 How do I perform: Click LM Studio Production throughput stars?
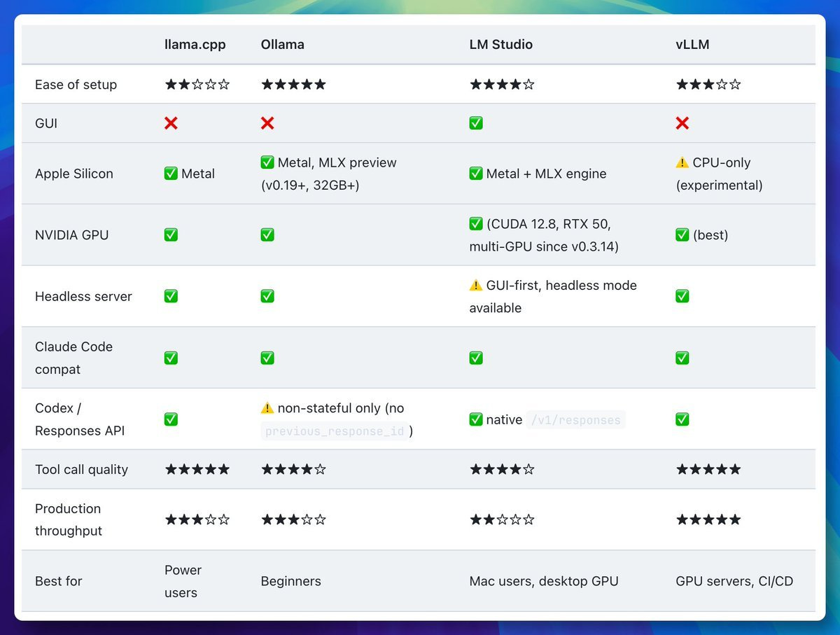(502, 519)
